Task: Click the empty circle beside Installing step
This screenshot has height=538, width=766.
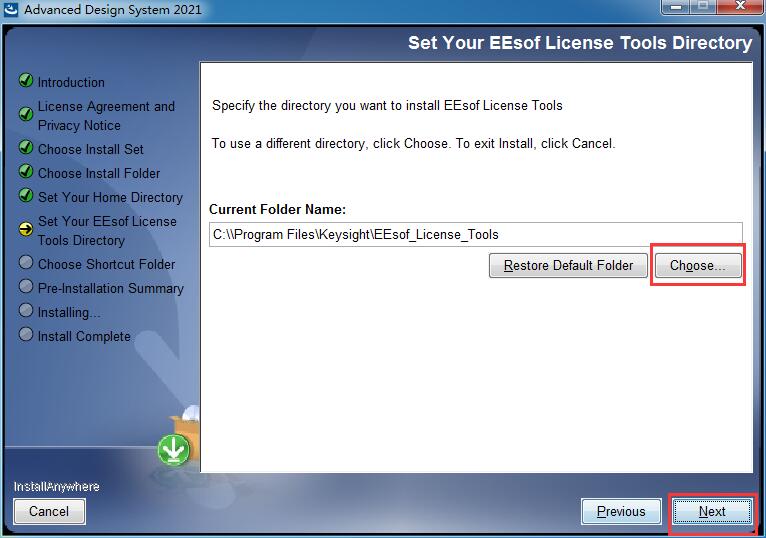Action: (x=26, y=310)
